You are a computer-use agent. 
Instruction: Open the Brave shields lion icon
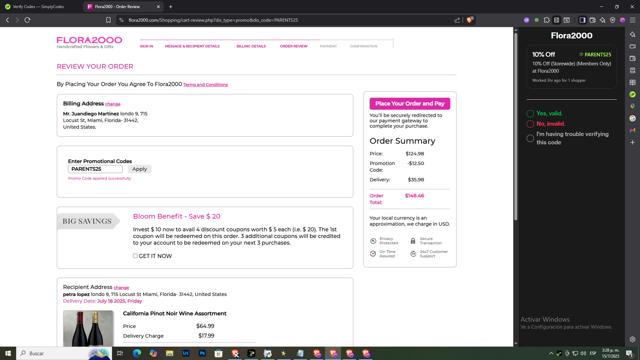pyautogui.click(x=470, y=20)
